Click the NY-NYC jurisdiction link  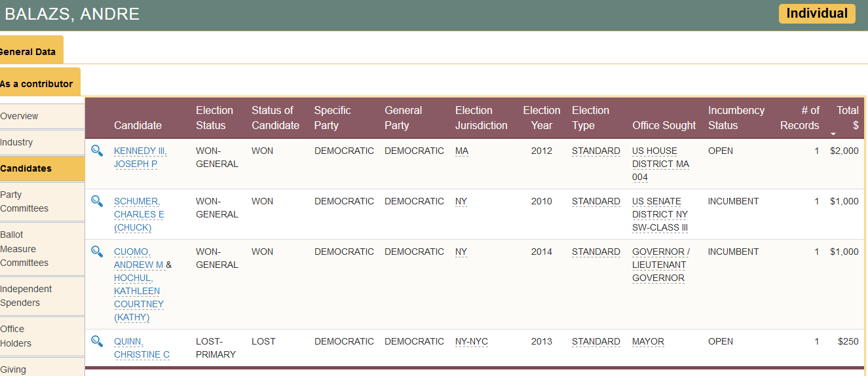click(x=472, y=341)
